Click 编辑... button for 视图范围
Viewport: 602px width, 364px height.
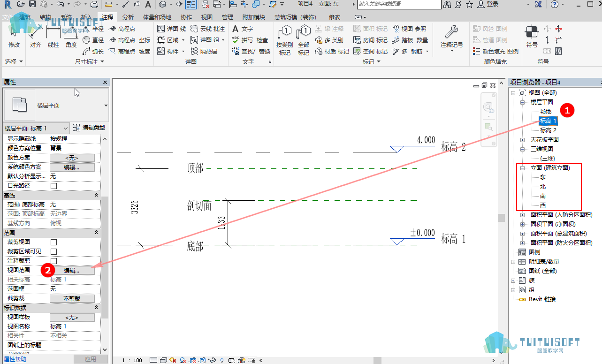point(72,270)
